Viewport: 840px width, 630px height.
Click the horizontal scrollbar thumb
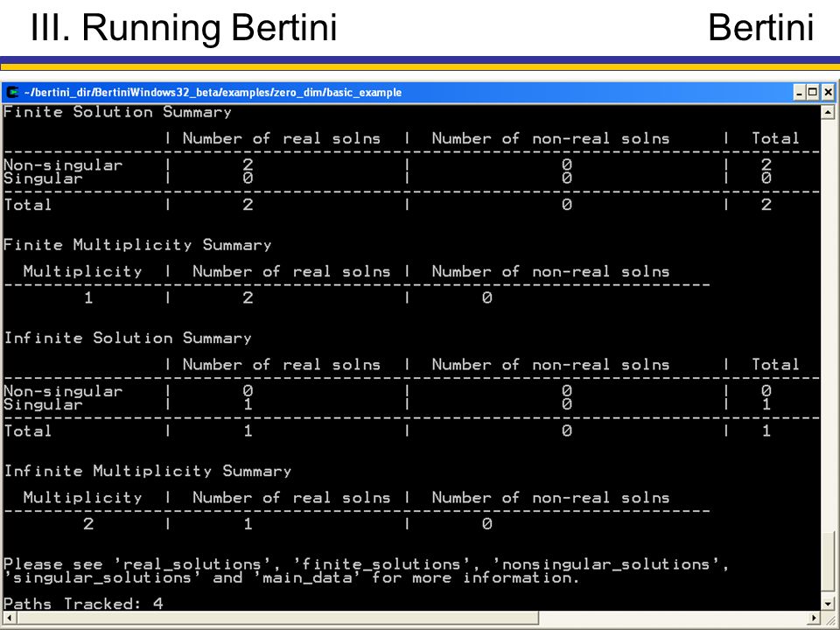pyautogui.click(x=277, y=618)
